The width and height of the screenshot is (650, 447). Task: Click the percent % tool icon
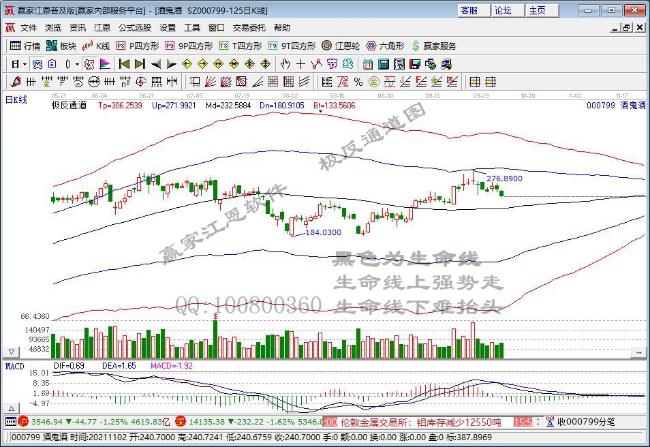(358, 82)
